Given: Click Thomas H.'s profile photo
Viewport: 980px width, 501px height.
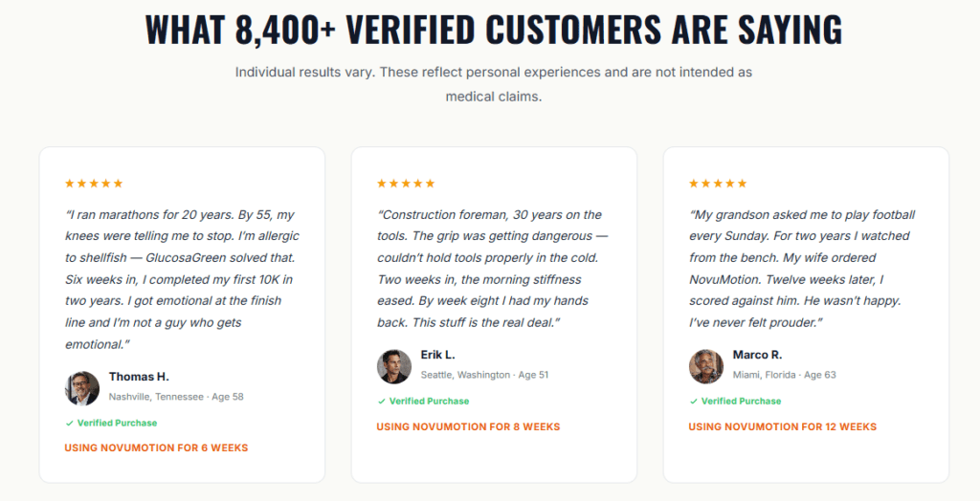Looking at the screenshot, I should coord(82,388).
